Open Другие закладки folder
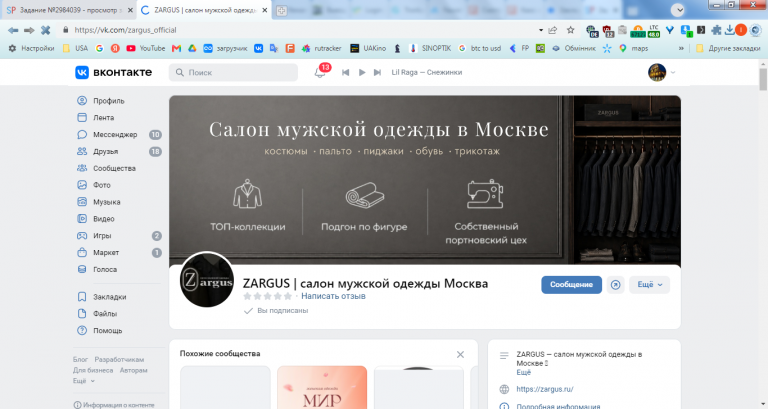The height and width of the screenshot is (409, 768). click(728, 48)
